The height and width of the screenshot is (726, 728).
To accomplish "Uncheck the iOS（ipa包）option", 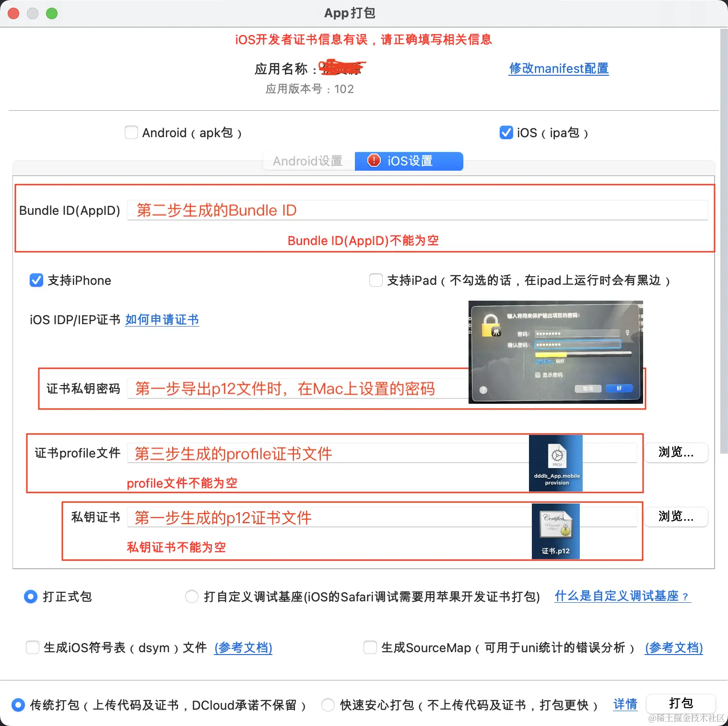I will 506,132.
